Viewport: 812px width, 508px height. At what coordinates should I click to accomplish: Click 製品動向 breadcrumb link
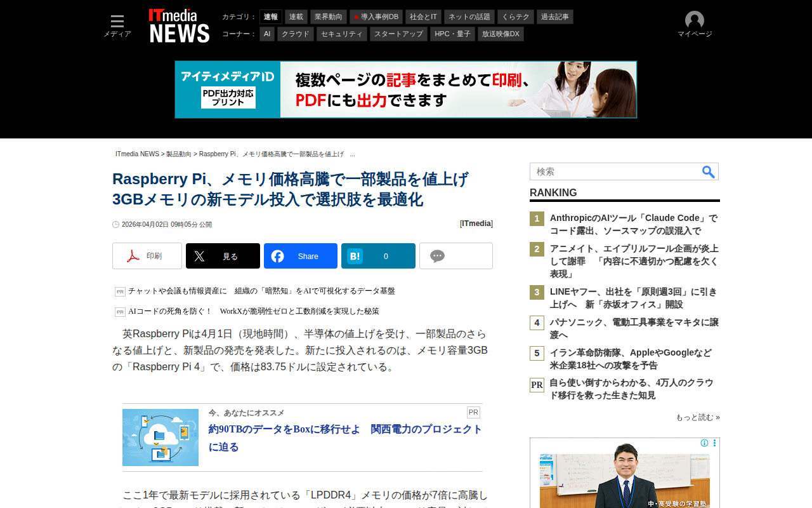pyautogui.click(x=179, y=154)
